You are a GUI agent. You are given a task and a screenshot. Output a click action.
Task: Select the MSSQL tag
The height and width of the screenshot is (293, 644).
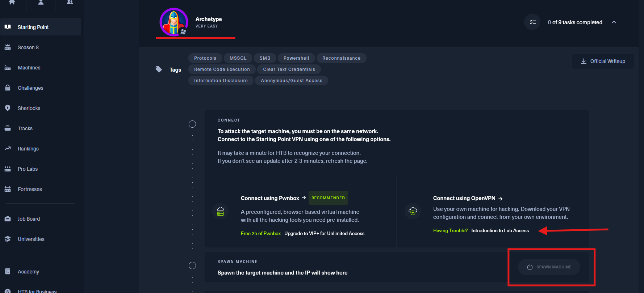tap(238, 58)
